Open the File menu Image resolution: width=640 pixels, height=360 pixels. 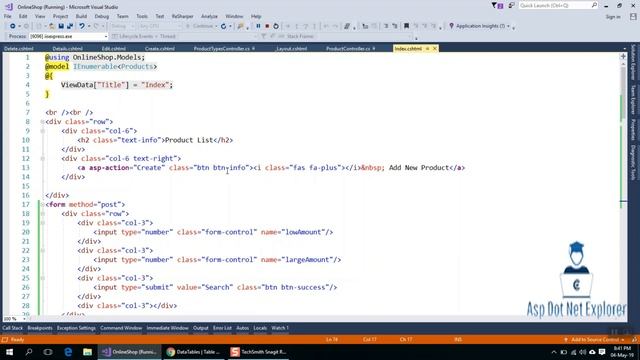(8, 16)
